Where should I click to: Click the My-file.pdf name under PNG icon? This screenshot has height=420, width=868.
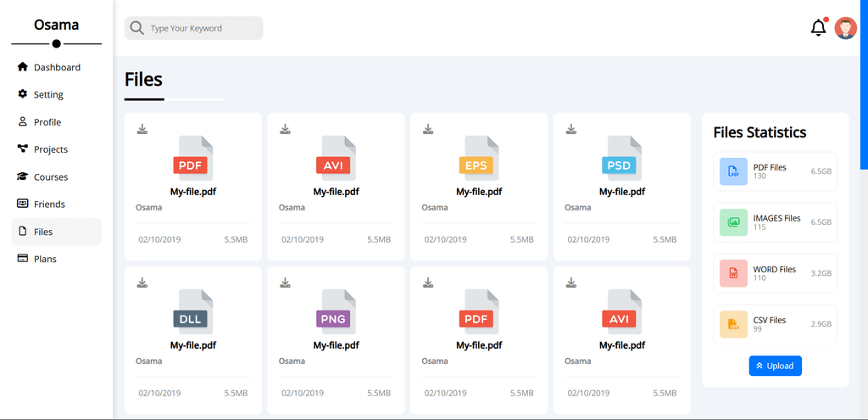point(336,345)
